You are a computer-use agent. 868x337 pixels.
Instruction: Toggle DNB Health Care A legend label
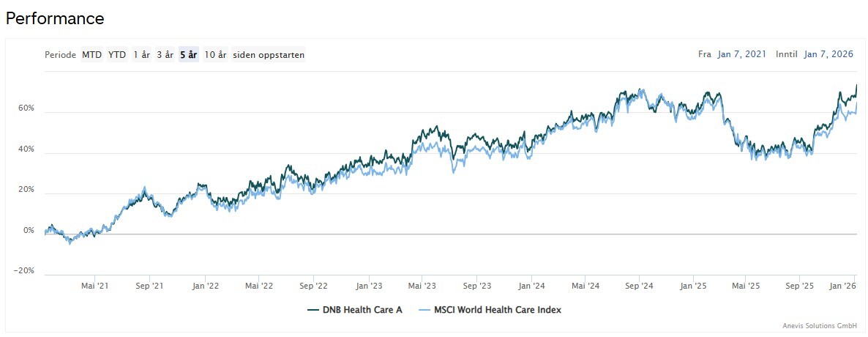(x=363, y=310)
